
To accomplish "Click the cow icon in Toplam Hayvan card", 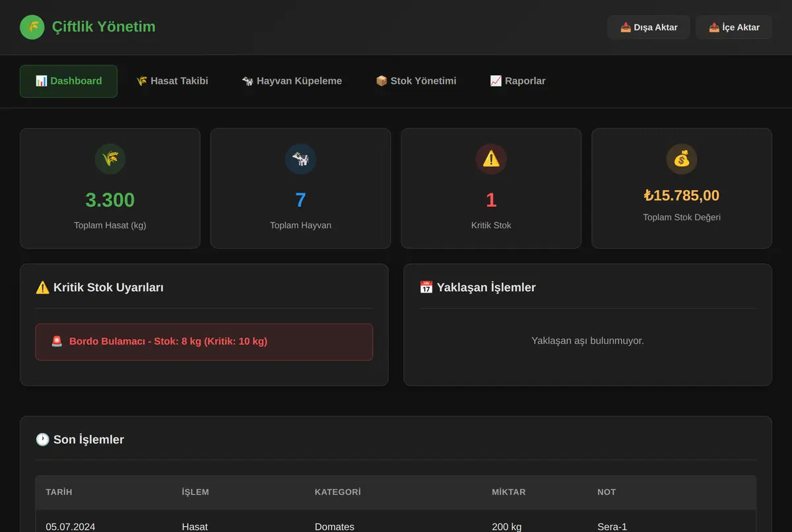I will 300,159.
